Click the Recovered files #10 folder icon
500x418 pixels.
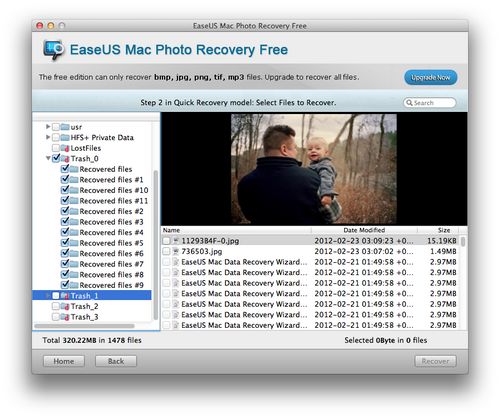tap(74, 190)
